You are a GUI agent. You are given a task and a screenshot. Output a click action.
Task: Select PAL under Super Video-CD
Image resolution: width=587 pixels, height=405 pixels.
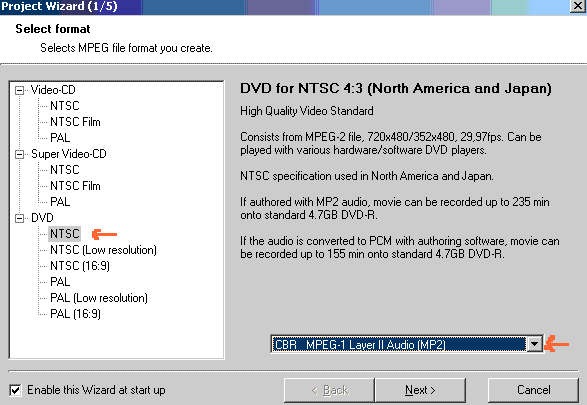click(60, 202)
